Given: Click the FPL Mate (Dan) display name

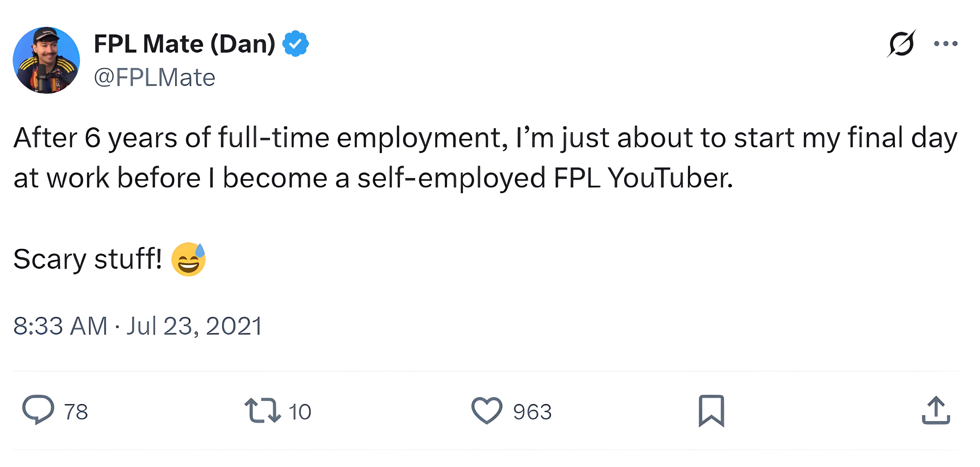Looking at the screenshot, I should click(x=184, y=44).
